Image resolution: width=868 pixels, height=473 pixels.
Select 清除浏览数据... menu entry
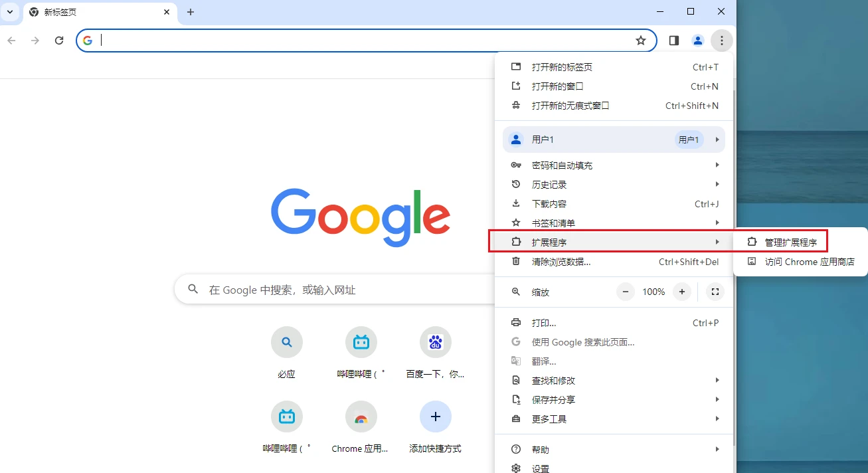pos(614,262)
